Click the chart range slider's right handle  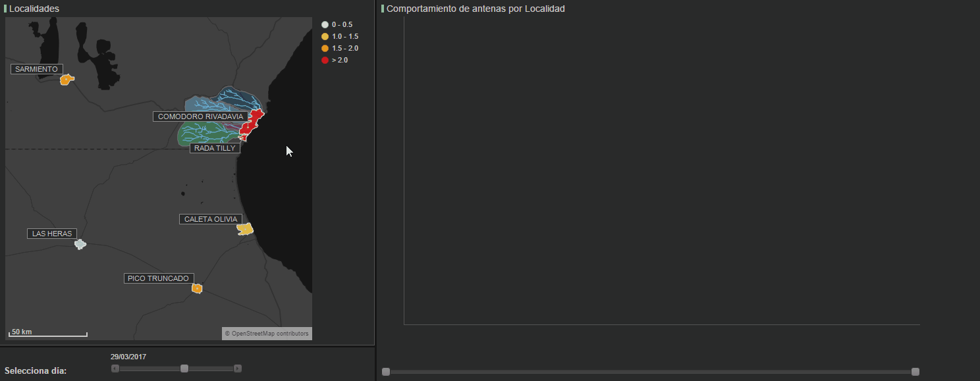[x=915, y=372]
